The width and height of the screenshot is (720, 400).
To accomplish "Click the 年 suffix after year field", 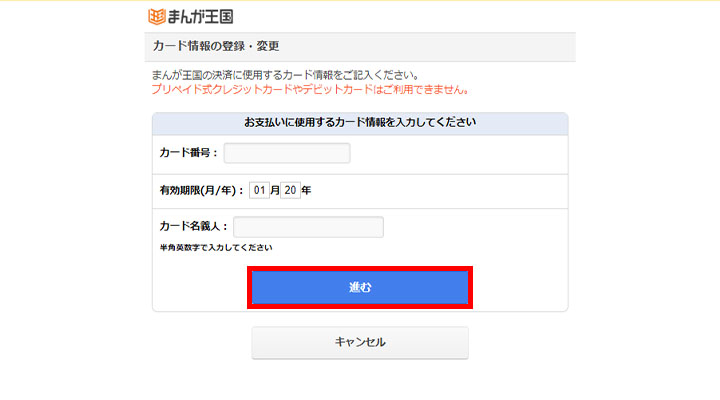I will click(306, 190).
